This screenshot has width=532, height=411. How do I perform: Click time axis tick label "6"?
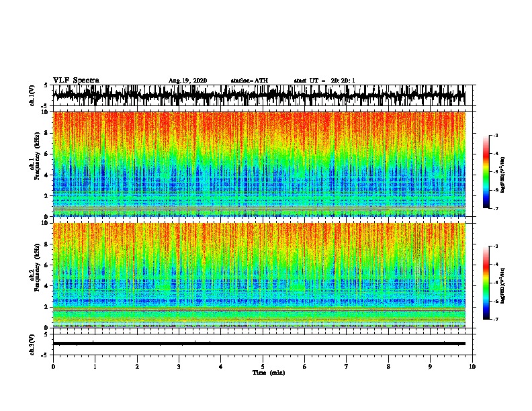(305, 367)
